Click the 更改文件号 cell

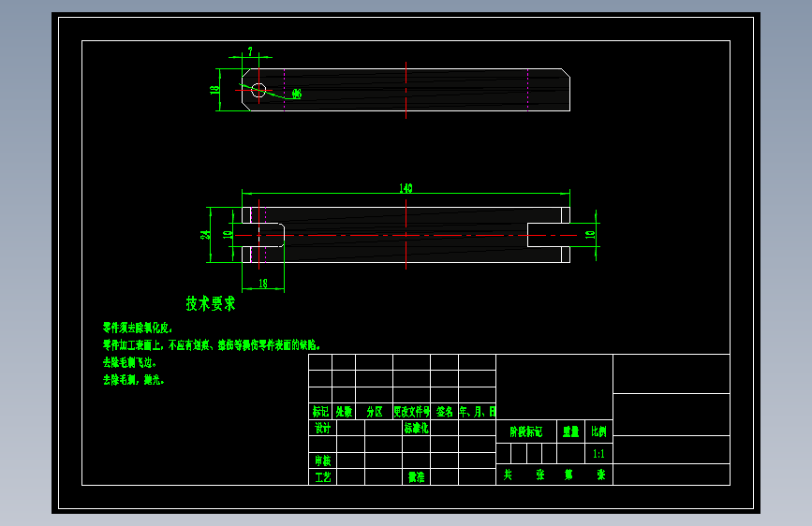pyautogui.click(x=412, y=412)
